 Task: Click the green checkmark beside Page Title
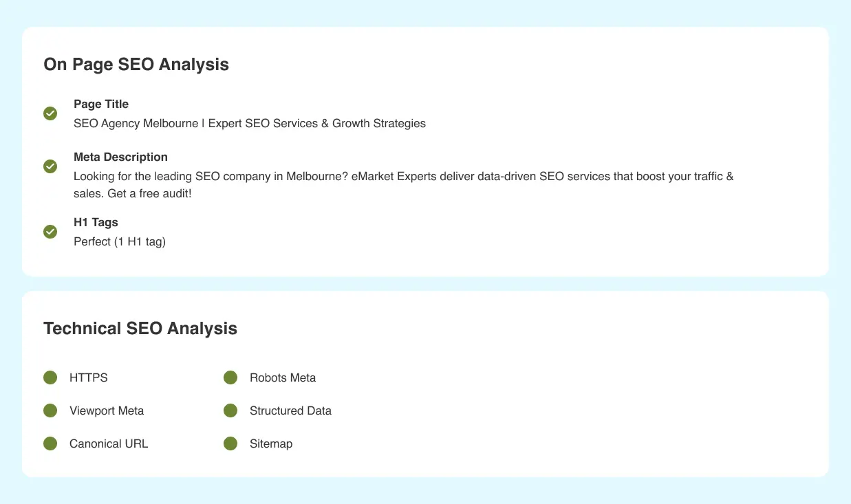tap(50, 113)
